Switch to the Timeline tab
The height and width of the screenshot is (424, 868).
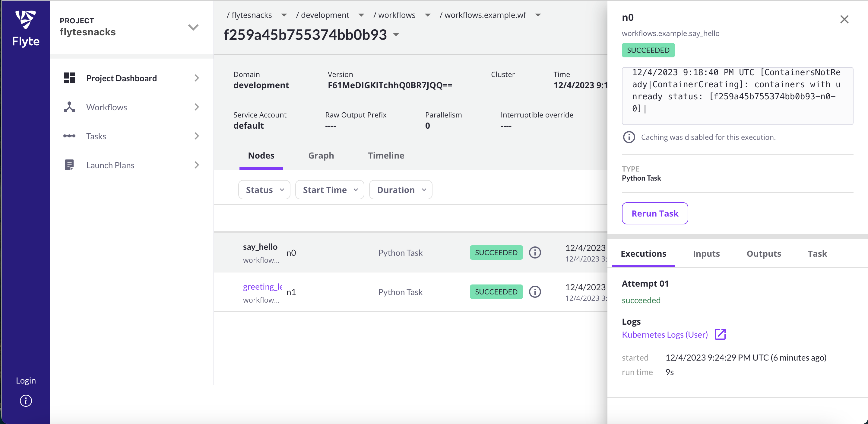click(386, 156)
